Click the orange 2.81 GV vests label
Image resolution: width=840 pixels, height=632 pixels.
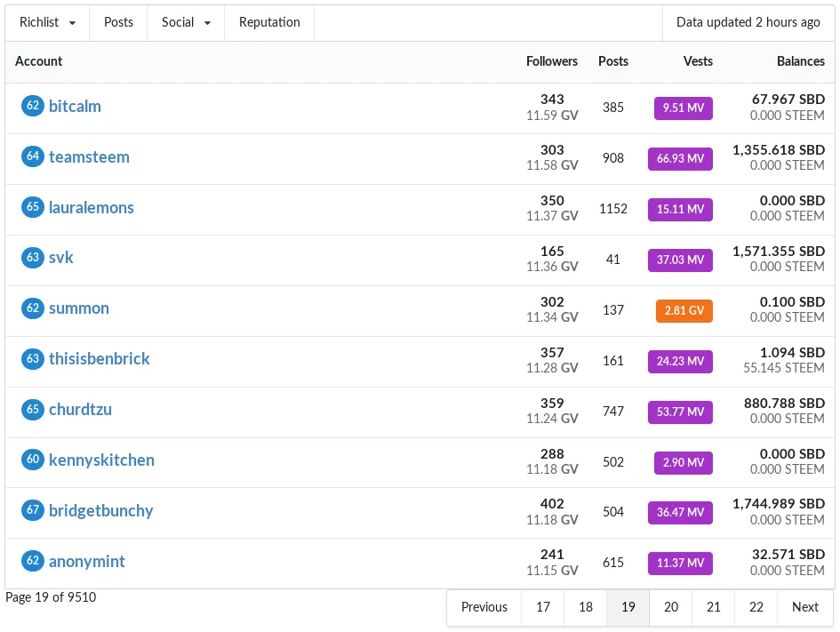[x=684, y=310]
